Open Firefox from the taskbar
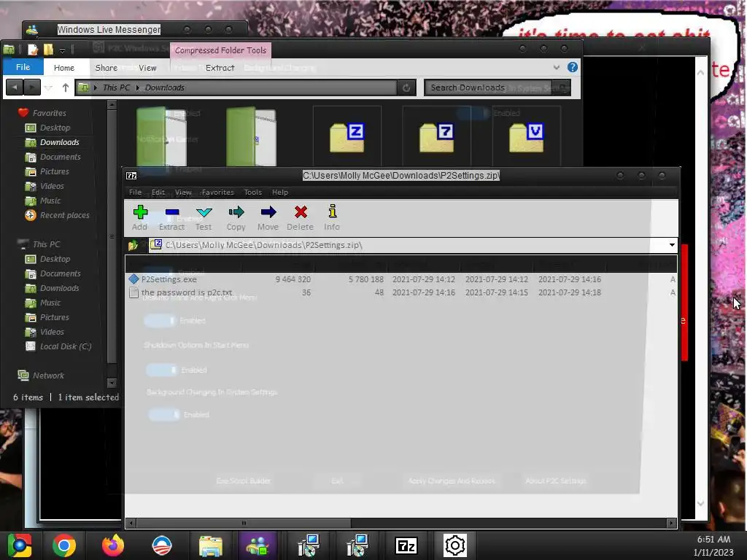 [x=113, y=545]
